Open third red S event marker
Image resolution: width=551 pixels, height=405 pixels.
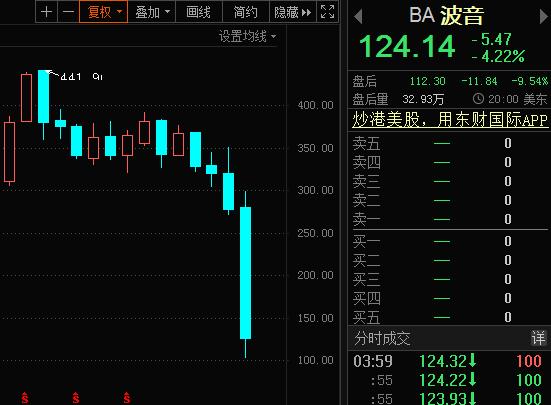pyautogui.click(x=127, y=398)
